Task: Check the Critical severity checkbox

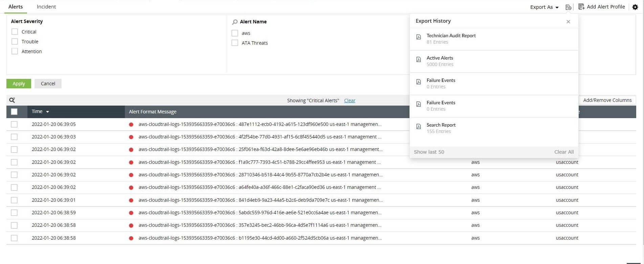Action: tap(15, 32)
